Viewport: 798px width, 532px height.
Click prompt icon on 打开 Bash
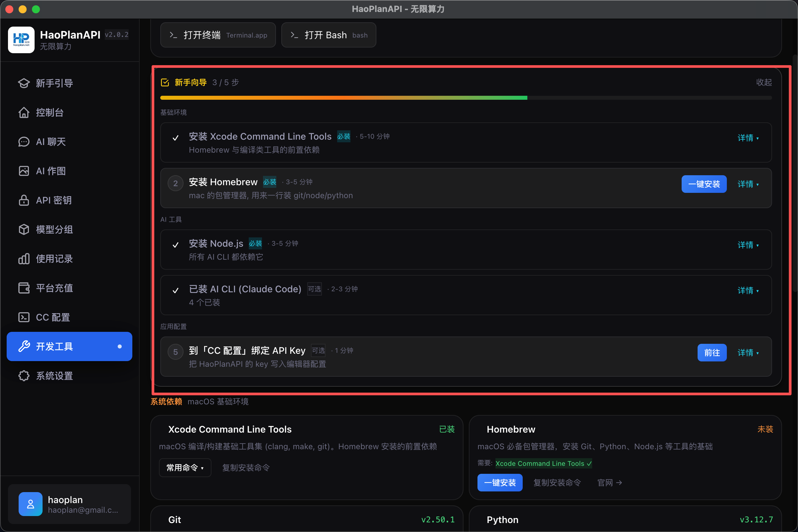[295, 35]
